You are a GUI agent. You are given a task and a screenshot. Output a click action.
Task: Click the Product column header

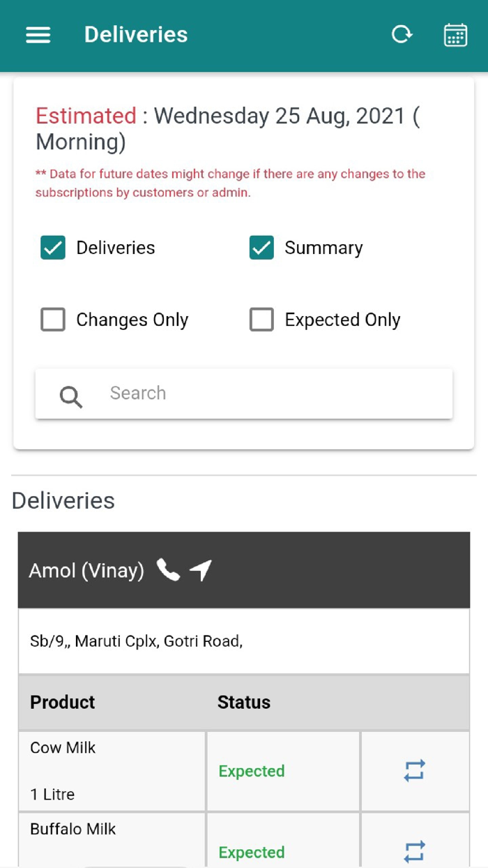point(62,702)
